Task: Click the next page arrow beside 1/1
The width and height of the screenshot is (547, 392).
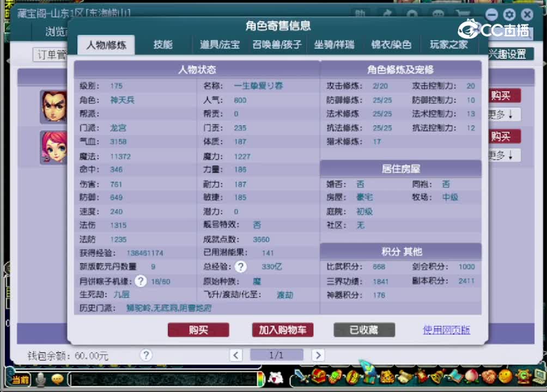Action: coord(318,354)
